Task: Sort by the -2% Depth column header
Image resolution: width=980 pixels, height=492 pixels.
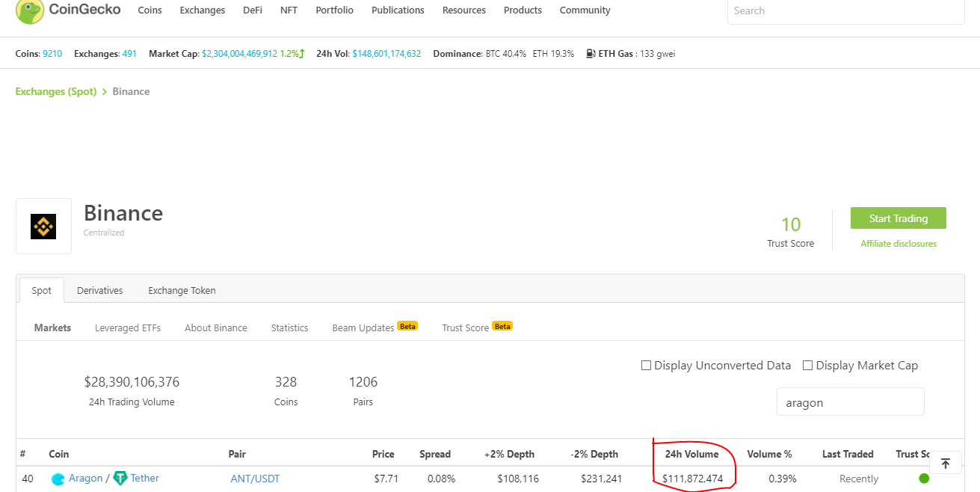Action: coord(594,454)
